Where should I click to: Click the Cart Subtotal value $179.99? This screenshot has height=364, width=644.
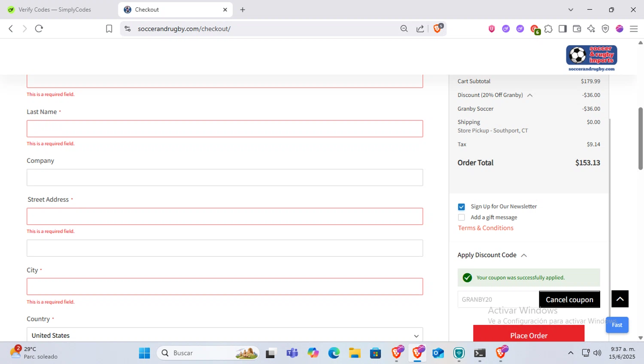coord(590,81)
